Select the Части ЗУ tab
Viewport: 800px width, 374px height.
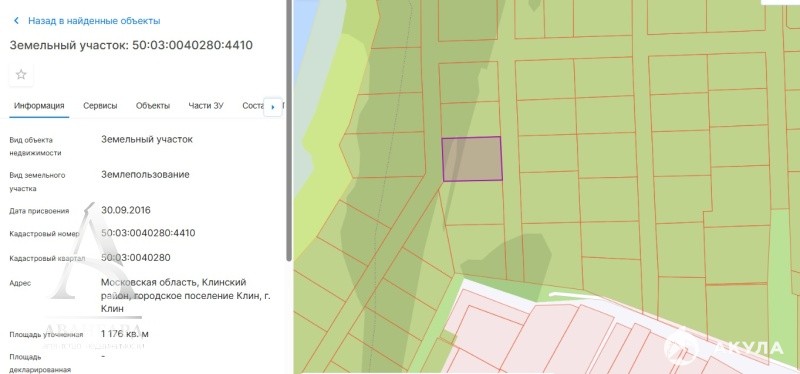point(206,106)
